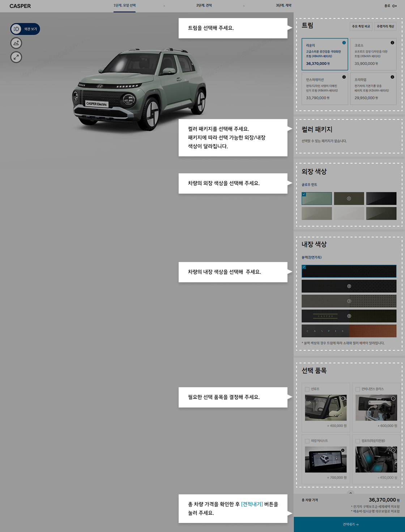This screenshot has height=532, width=405.
Task: Pick the glossy black exterior color
Action: point(381,199)
